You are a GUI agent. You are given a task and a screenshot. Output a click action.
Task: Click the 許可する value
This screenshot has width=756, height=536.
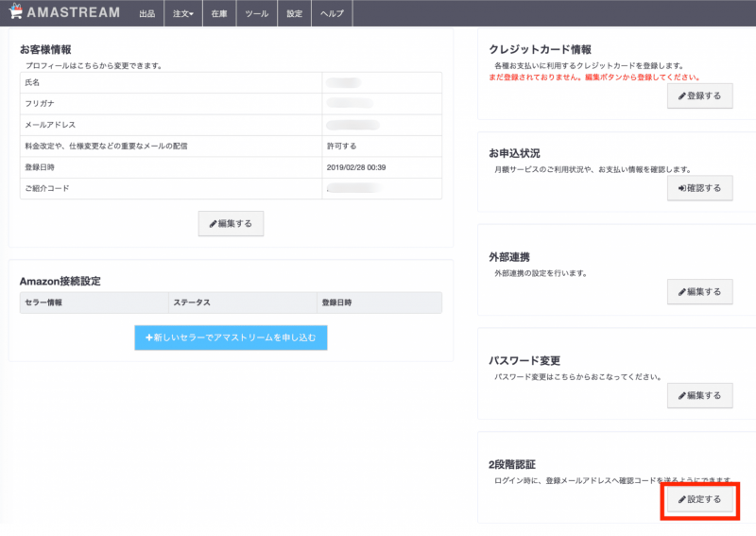click(x=342, y=147)
